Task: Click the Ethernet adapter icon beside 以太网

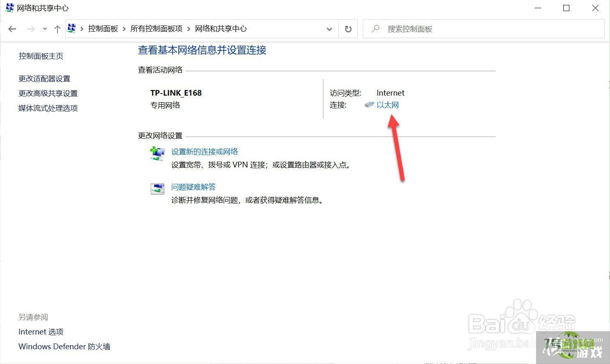Action: [x=369, y=105]
